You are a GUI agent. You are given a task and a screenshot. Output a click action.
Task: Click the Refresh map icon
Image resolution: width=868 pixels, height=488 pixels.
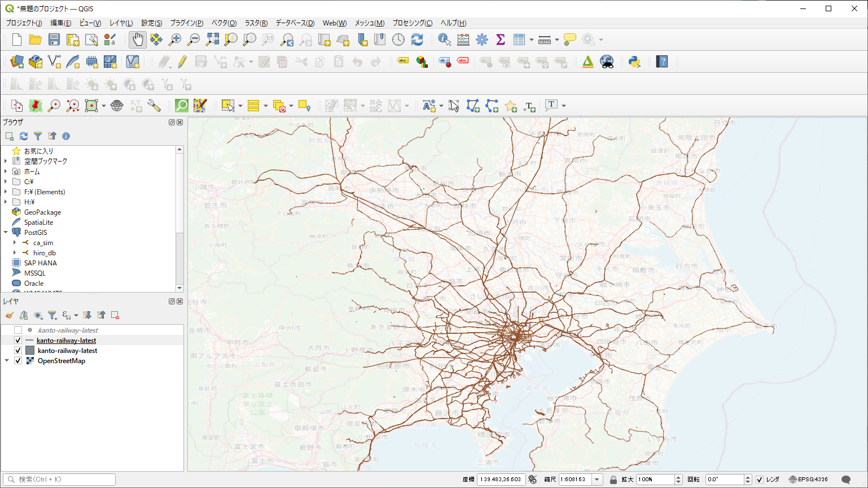point(417,40)
